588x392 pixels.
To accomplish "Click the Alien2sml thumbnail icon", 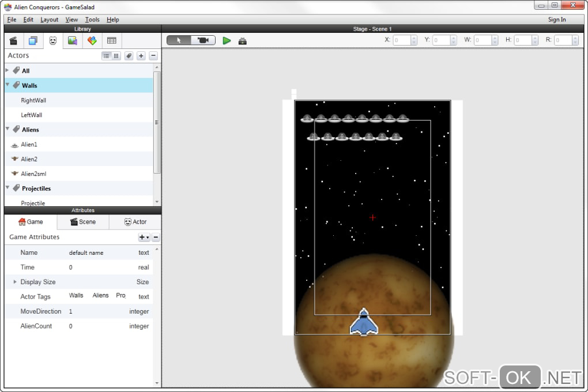I will [14, 174].
